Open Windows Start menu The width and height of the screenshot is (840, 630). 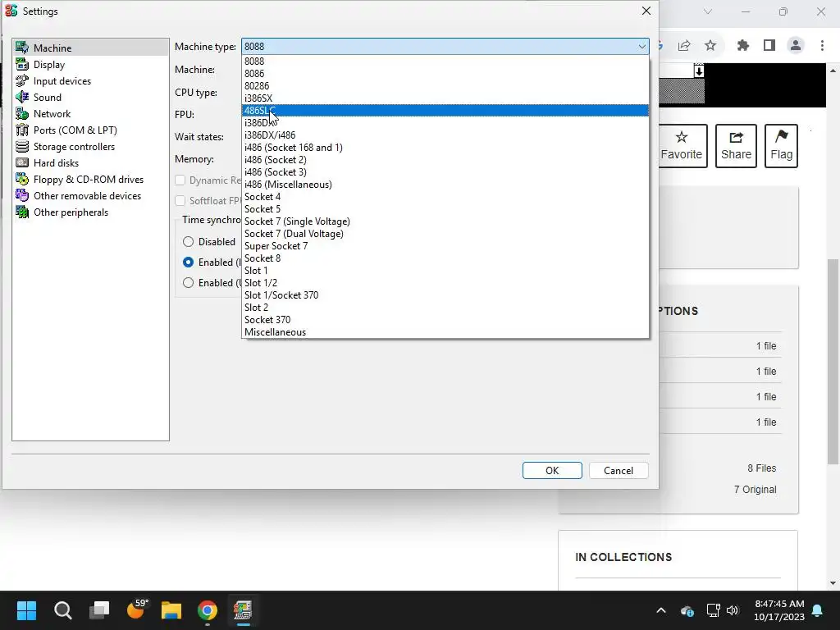(x=26, y=610)
